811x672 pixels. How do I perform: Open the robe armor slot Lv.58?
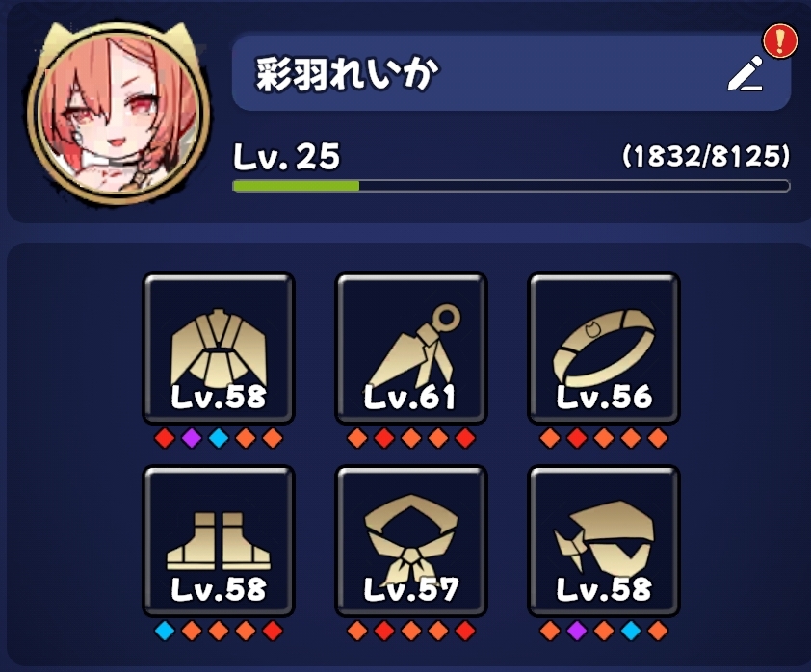pos(219,349)
